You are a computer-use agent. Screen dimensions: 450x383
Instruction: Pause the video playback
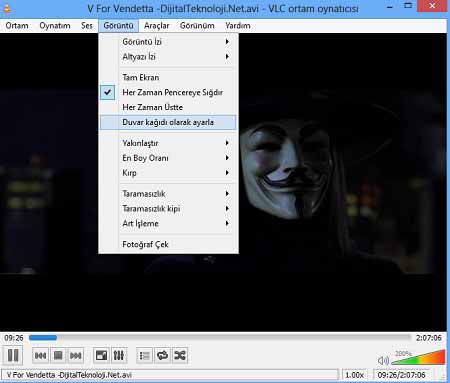[x=13, y=355]
